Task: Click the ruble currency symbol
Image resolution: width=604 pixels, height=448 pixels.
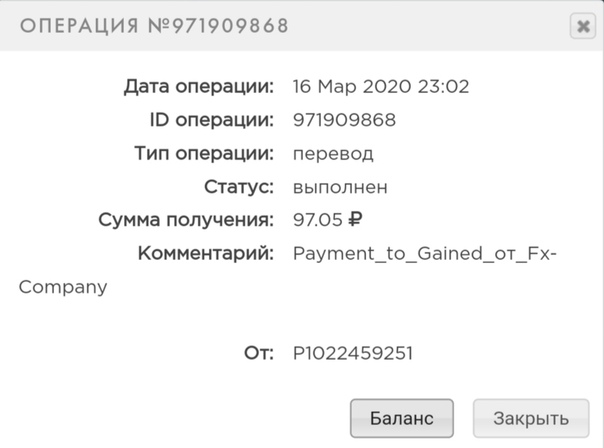Action: click(355, 220)
